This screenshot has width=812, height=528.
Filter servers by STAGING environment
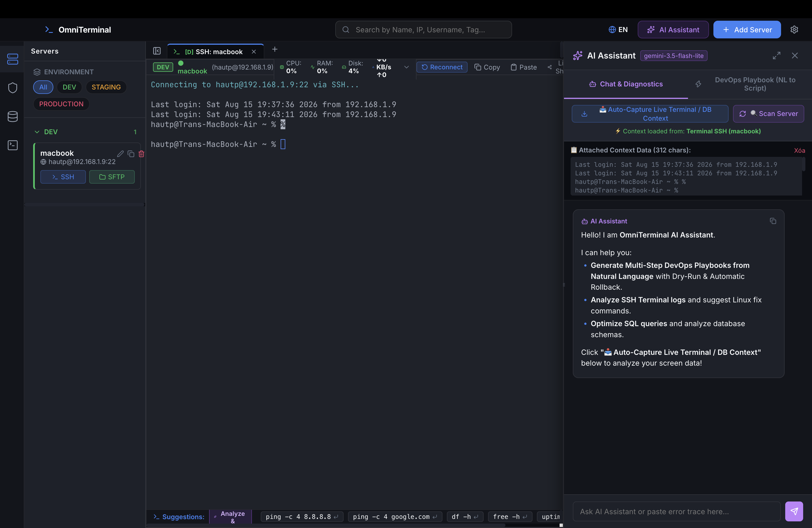pos(106,87)
